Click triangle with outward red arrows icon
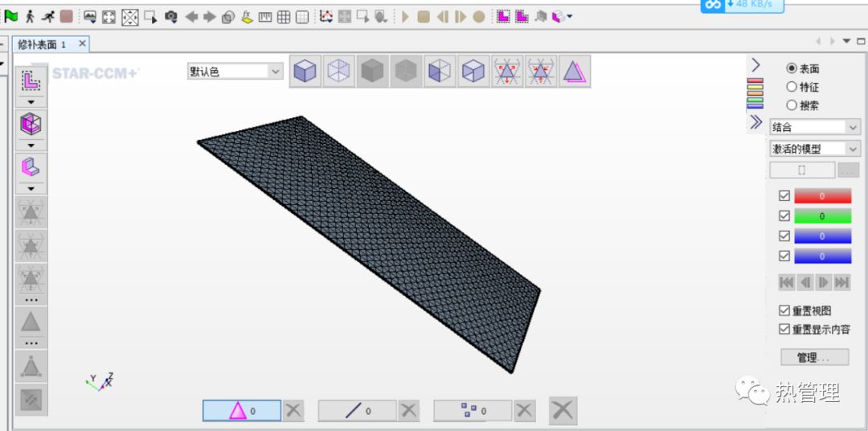868x431 pixels. (507, 71)
